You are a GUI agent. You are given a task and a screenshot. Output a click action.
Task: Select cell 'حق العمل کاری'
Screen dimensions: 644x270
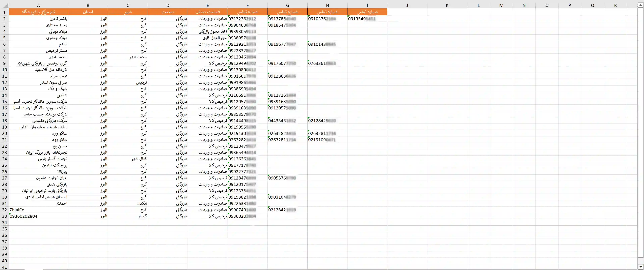[207, 38]
